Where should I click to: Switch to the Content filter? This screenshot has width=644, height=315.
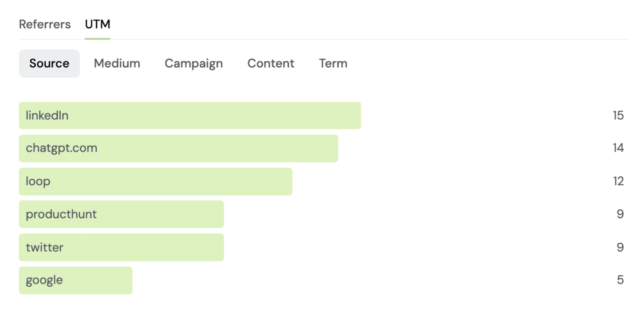(x=271, y=63)
